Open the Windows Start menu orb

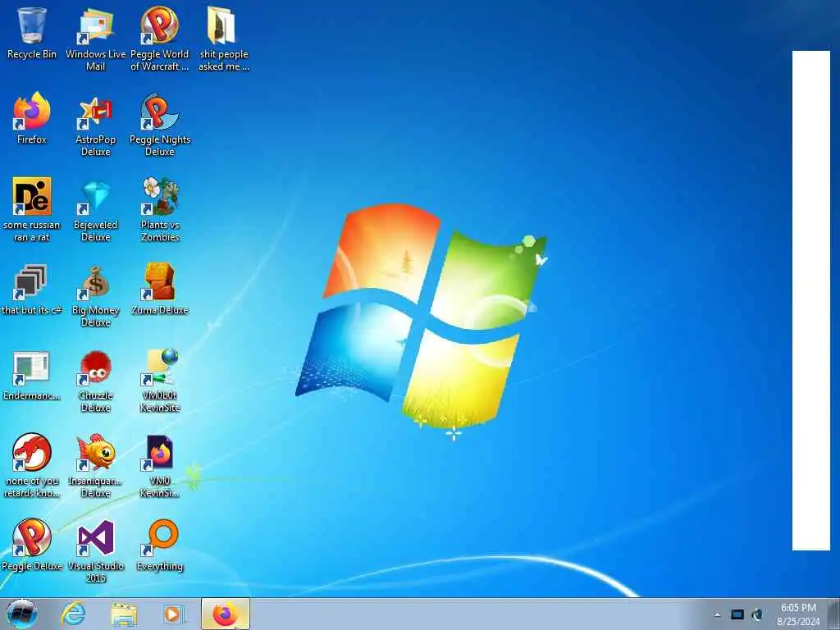tap(22, 614)
